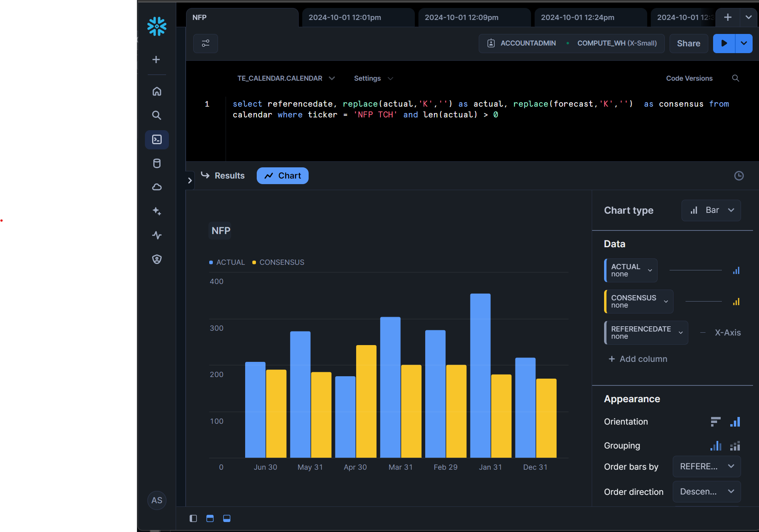Click the blue ACTUAL series bar icon
Viewport: 759px width, 532px height.
pos(736,270)
